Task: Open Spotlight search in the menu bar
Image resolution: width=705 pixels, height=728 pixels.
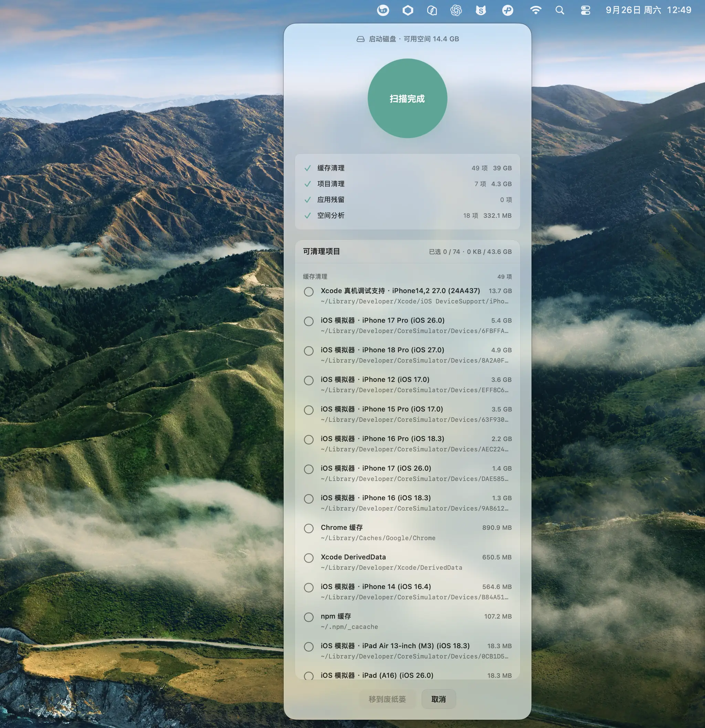Action: click(x=560, y=10)
